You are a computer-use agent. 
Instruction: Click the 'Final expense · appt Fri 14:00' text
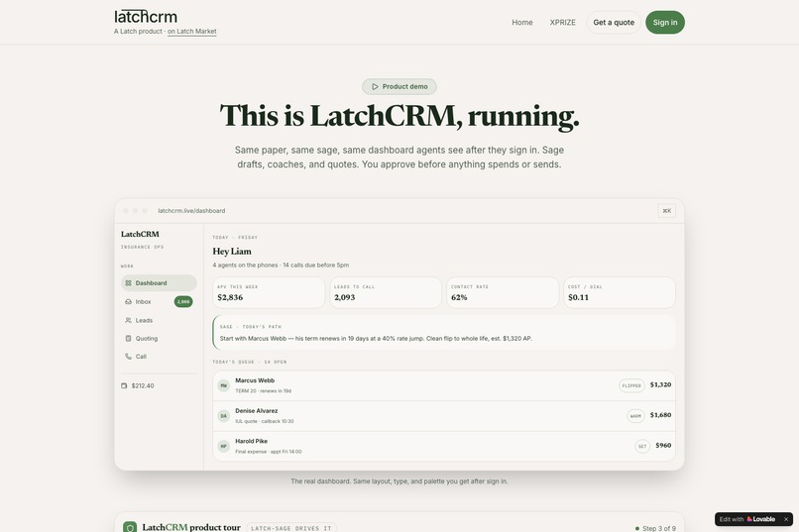[x=269, y=452]
